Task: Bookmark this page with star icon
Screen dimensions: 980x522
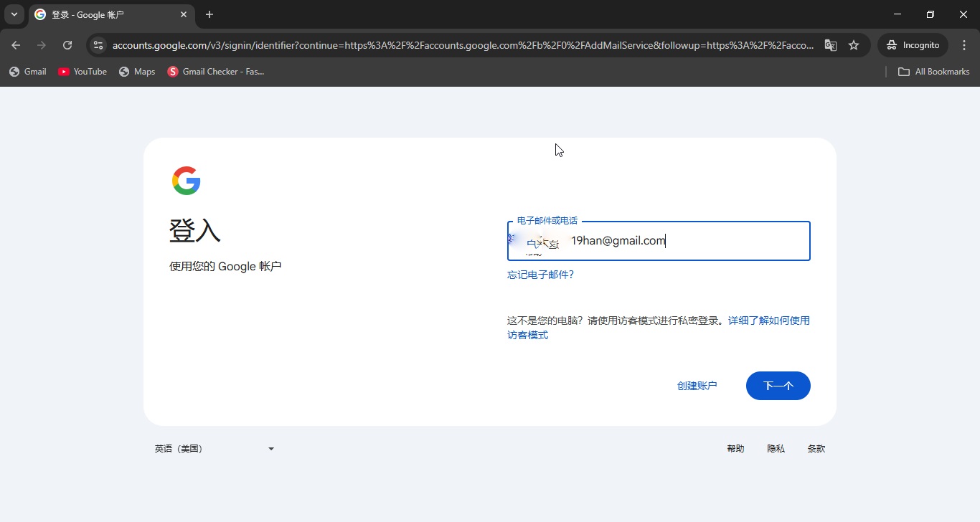Action: click(x=854, y=45)
